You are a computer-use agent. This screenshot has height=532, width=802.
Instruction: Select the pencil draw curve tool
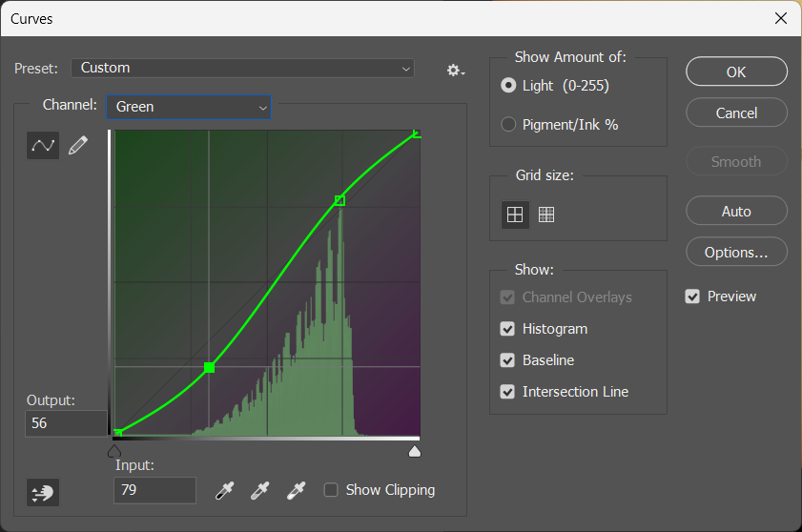coord(78,145)
